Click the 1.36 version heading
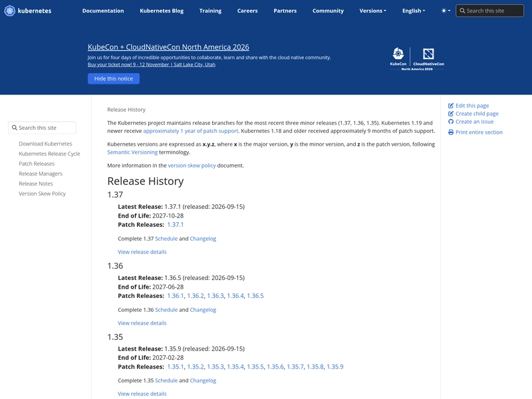The height and width of the screenshot is (399, 532). pos(115,266)
